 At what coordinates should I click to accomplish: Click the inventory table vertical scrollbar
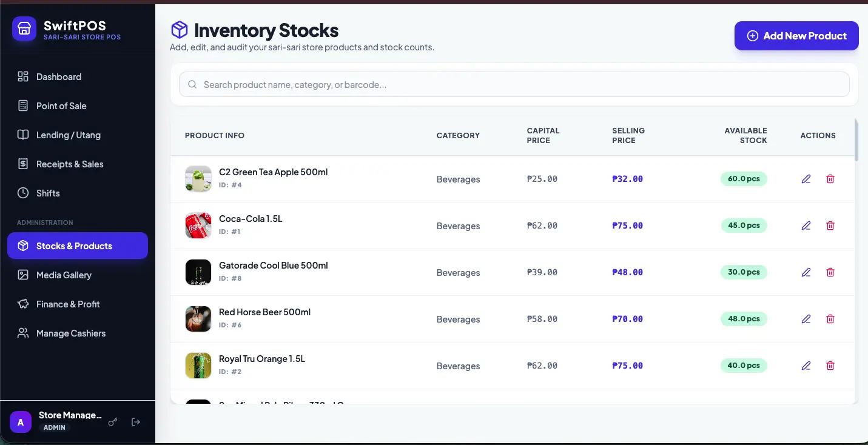click(856, 140)
